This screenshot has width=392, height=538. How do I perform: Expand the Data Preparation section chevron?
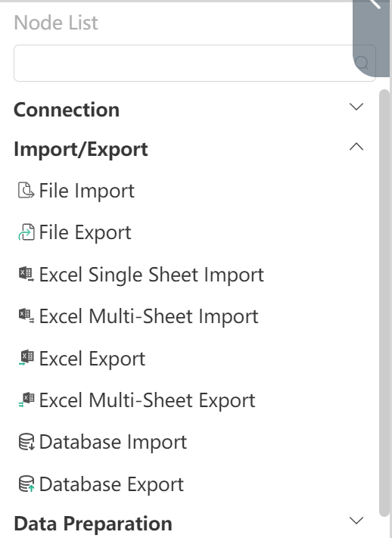(x=356, y=521)
